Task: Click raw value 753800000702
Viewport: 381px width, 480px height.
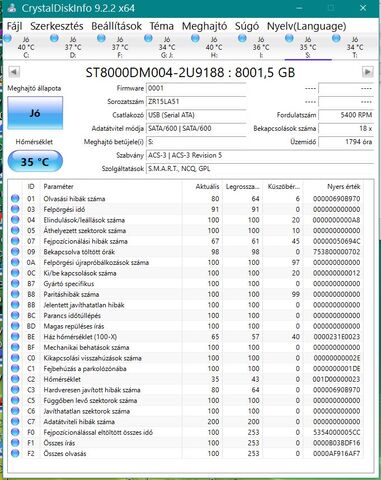Action: click(337, 252)
